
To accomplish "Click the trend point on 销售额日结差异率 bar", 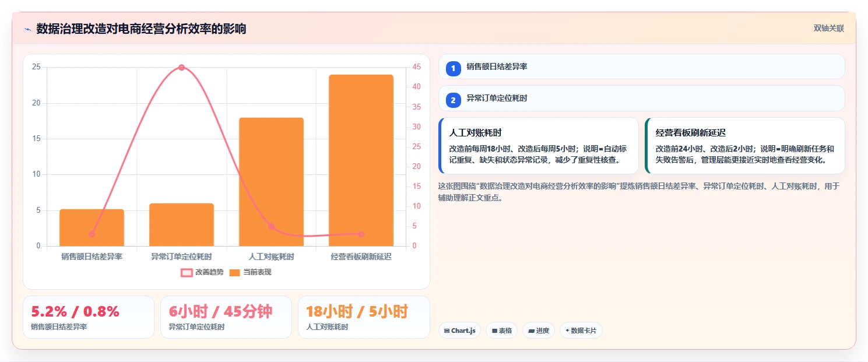I will click(92, 234).
